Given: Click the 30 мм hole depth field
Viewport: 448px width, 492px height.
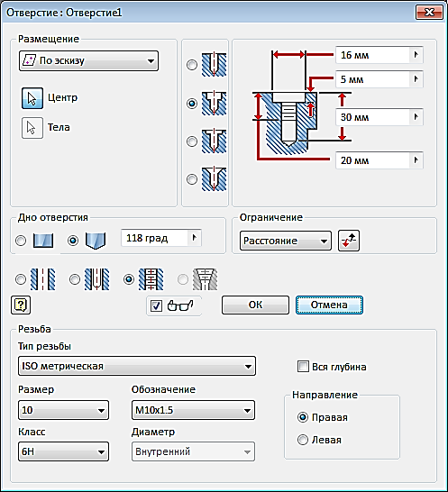Looking at the screenshot, I should pyautogui.click(x=372, y=117).
